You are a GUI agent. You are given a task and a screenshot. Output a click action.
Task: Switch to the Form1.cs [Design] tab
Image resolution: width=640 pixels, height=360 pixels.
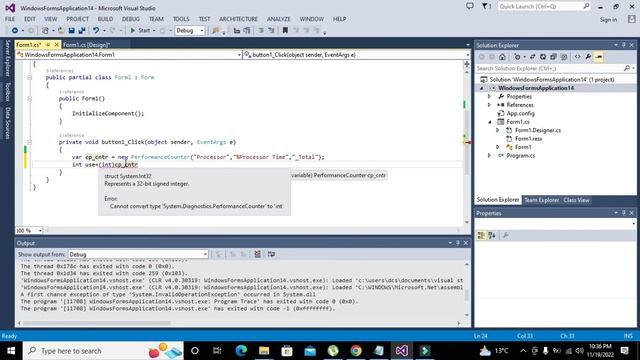point(87,45)
